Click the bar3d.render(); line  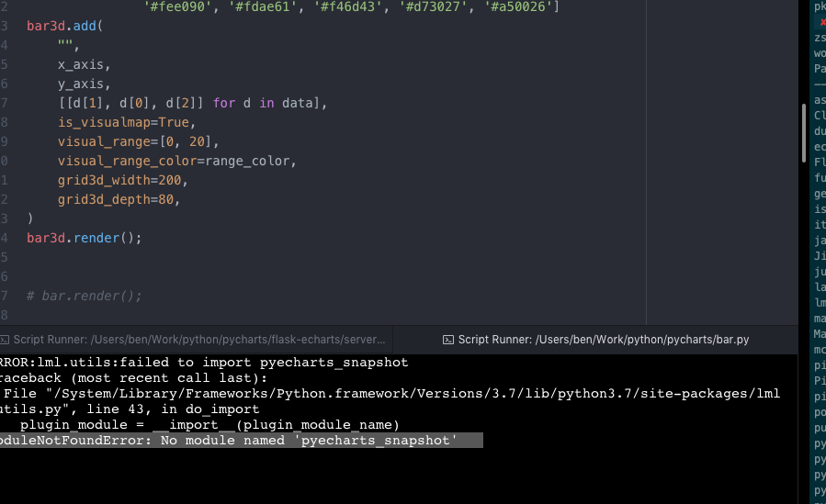coord(85,238)
